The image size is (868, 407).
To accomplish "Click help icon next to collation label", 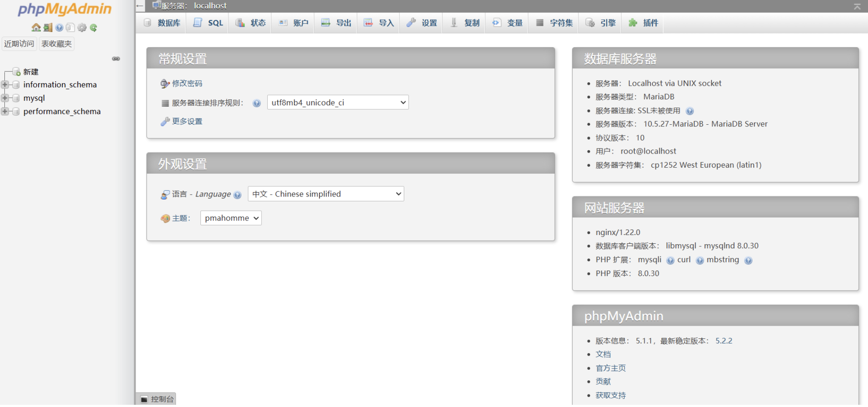I will point(257,103).
